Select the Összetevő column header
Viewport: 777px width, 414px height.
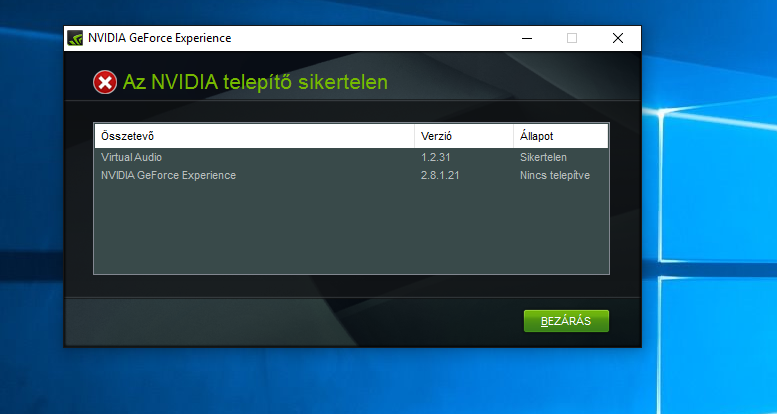(254, 136)
